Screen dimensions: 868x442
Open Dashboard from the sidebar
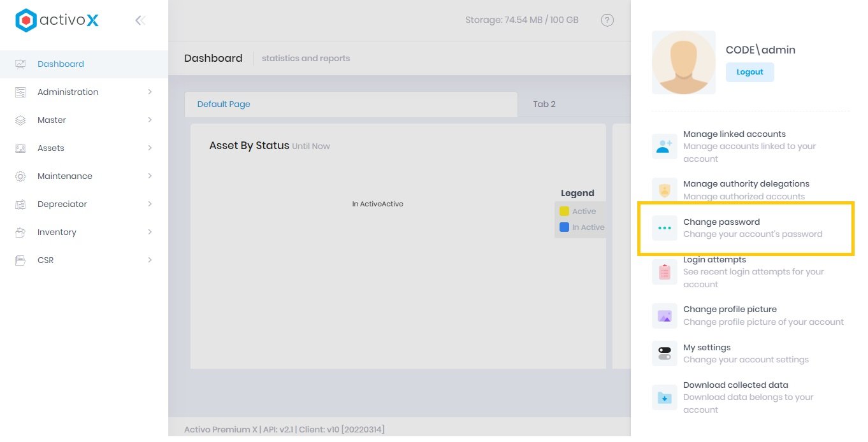(x=61, y=64)
